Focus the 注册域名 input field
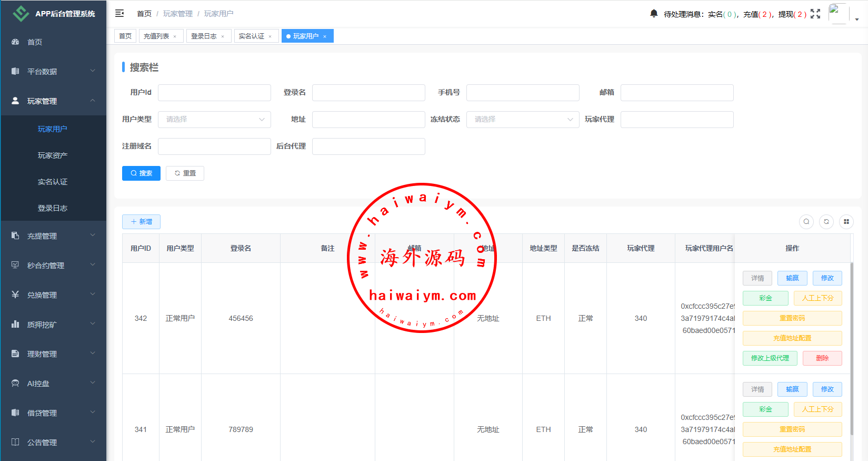The height and width of the screenshot is (461, 868). (x=214, y=146)
